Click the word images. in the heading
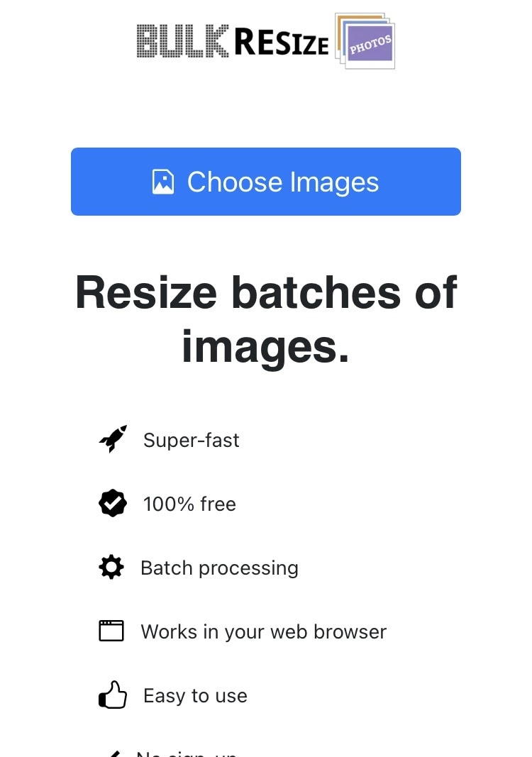This screenshot has height=757, width=532. [265, 346]
